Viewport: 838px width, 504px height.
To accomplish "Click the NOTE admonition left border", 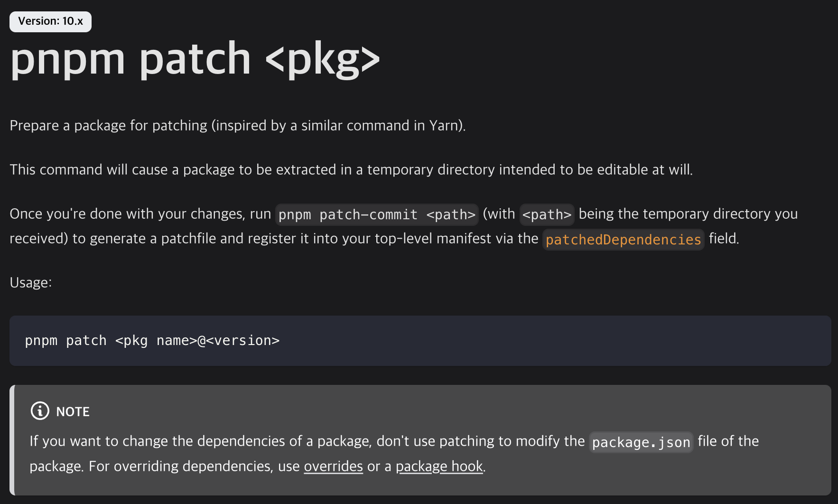I will coord(12,440).
